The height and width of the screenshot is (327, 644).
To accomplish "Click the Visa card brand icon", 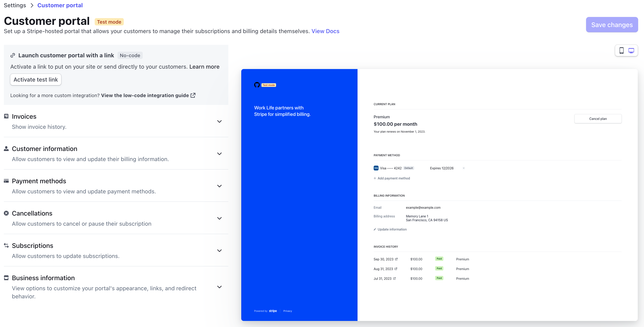I will click(376, 168).
